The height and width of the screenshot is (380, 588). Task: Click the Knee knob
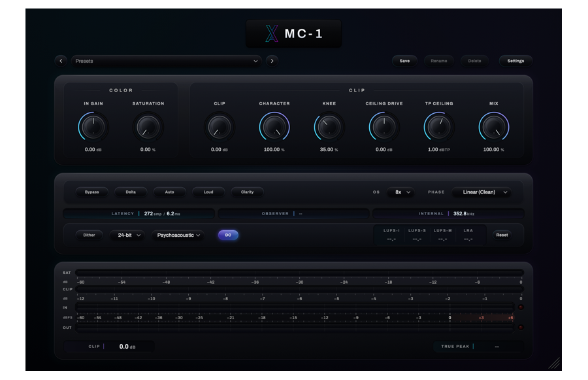[x=329, y=127]
